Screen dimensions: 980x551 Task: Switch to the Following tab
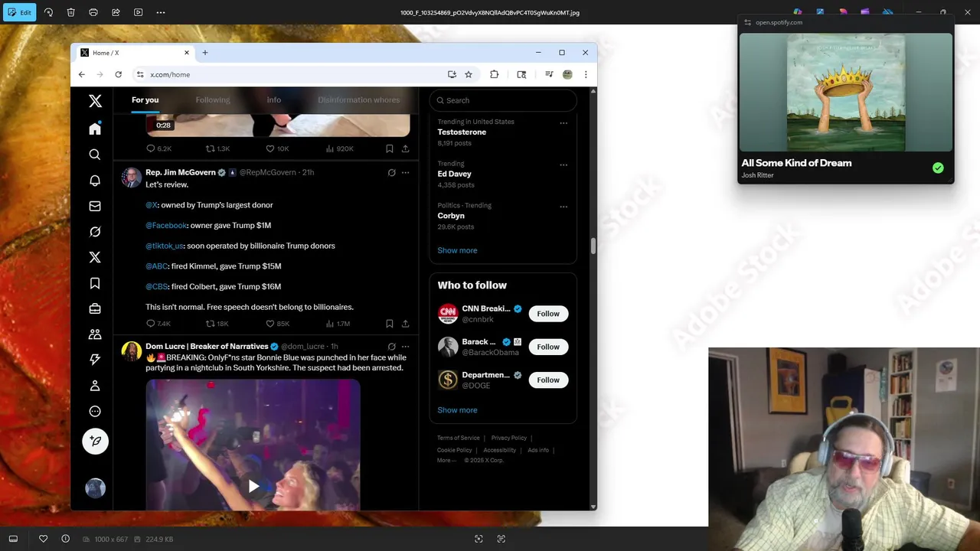point(212,100)
